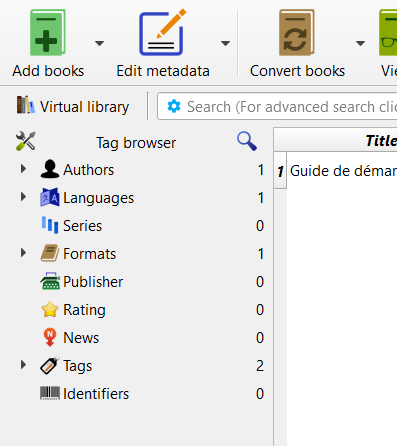Expand the Tags tree node
The height and width of the screenshot is (446, 397).
23,365
